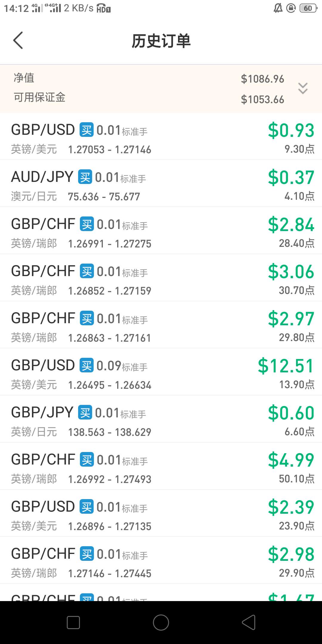Screen dimensions: 322x644
Task: Tap the $2.39 profit amount
Action: pos(291,507)
